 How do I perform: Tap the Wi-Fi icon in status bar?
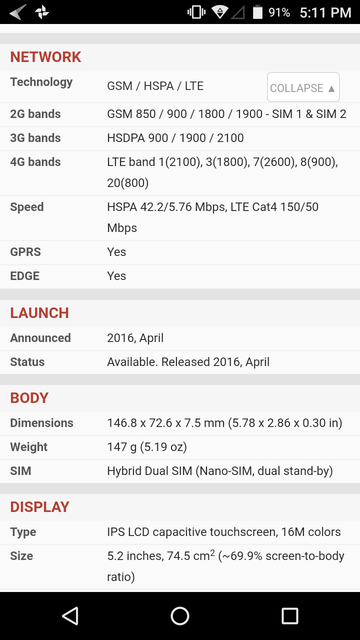[219, 12]
